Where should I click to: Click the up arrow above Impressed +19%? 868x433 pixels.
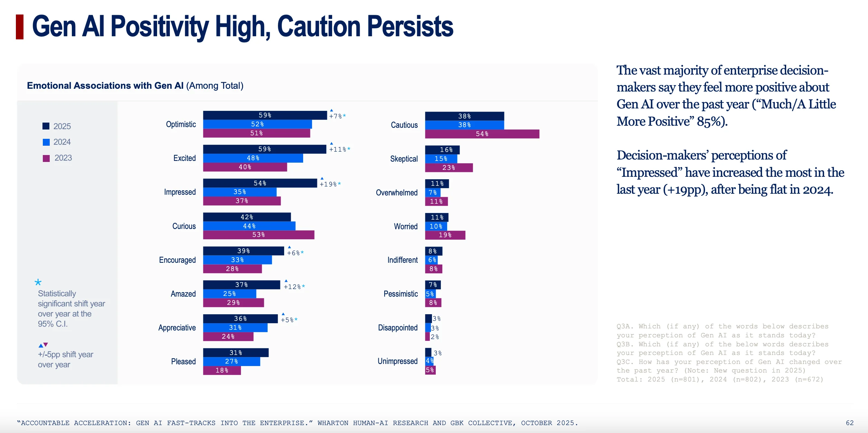[322, 179]
